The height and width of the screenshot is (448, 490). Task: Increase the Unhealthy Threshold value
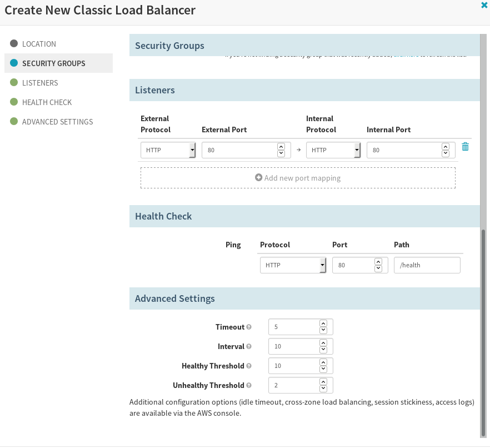(323, 382)
